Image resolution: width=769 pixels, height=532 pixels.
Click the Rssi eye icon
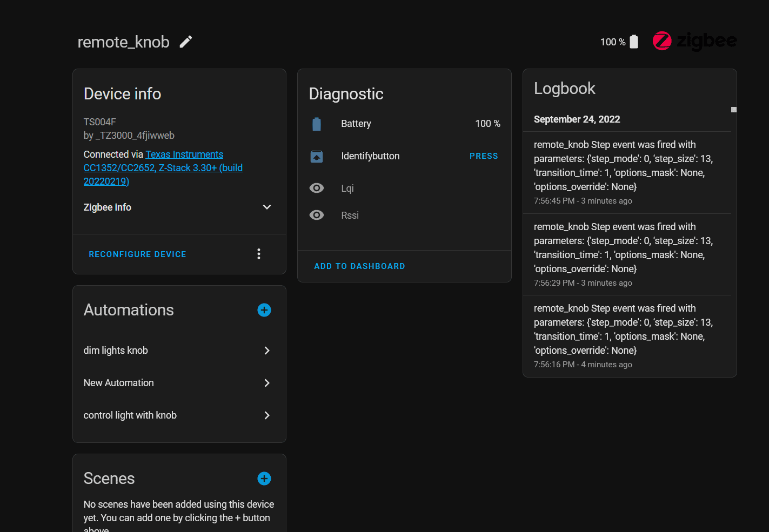(317, 215)
